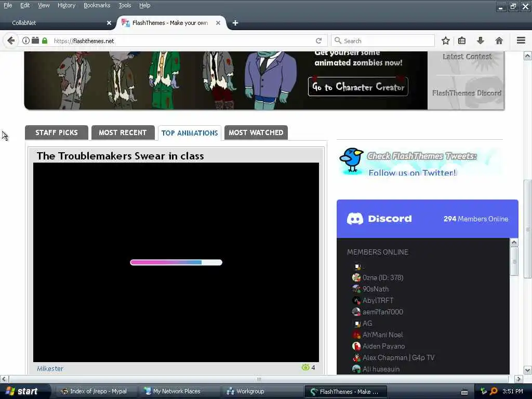Click Follow us on Twitter! link
This screenshot has height=399, width=532.
(413, 172)
